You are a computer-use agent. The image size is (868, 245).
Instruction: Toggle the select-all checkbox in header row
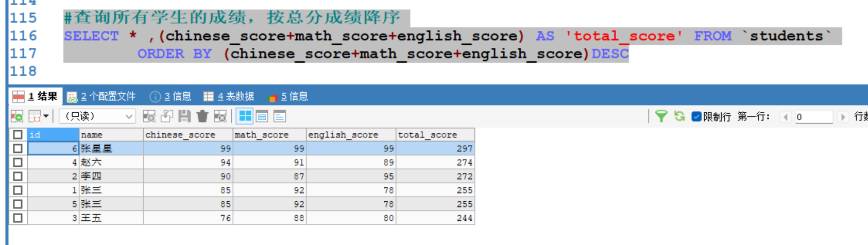click(x=18, y=134)
